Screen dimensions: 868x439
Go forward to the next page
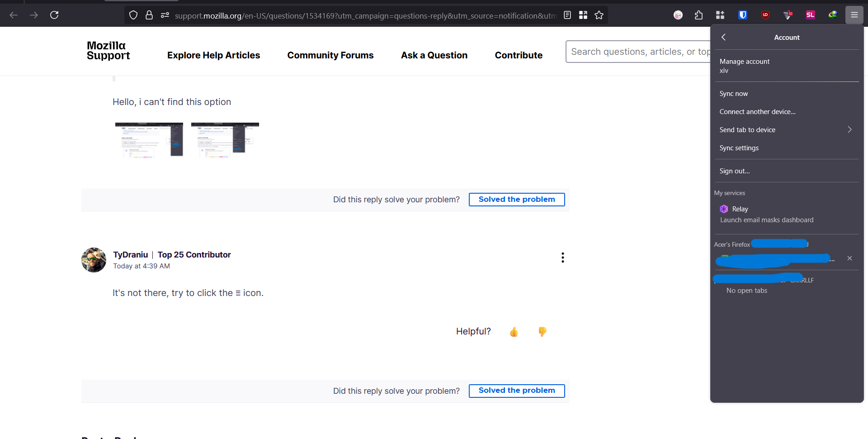(34, 15)
